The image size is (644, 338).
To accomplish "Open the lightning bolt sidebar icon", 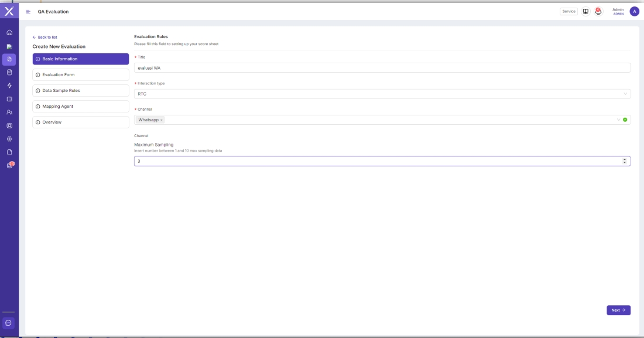I will click(9, 86).
